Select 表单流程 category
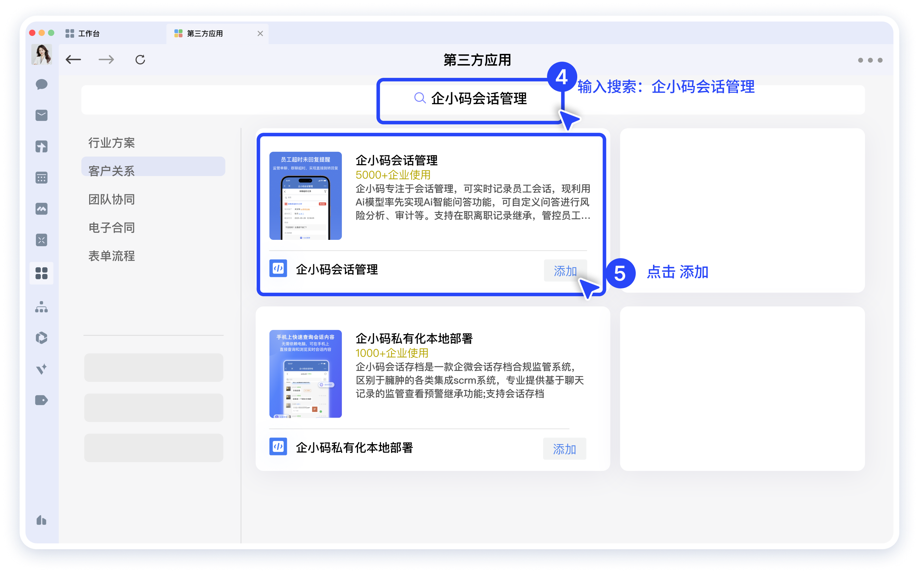 [112, 256]
